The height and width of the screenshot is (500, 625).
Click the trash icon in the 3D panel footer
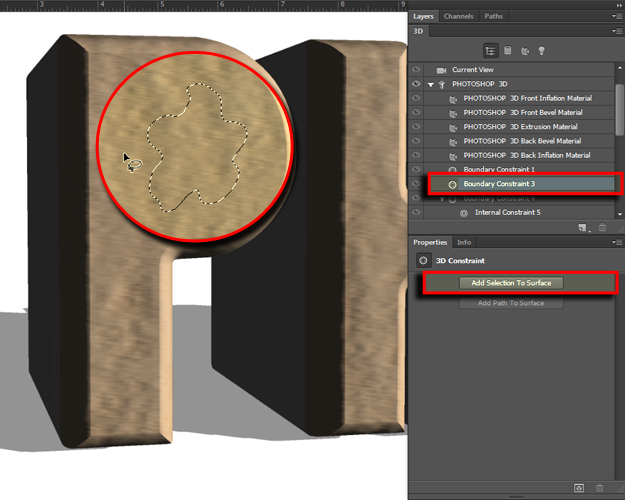click(600, 228)
